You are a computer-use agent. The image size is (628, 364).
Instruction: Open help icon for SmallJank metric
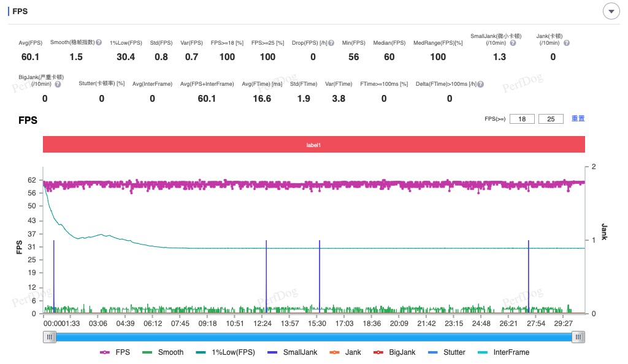[x=513, y=43]
